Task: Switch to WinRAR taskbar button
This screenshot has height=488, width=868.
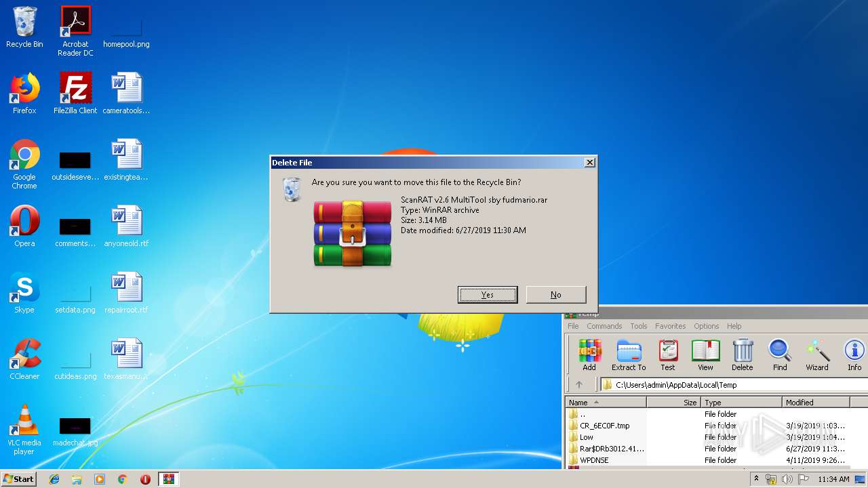Action: [x=168, y=479]
